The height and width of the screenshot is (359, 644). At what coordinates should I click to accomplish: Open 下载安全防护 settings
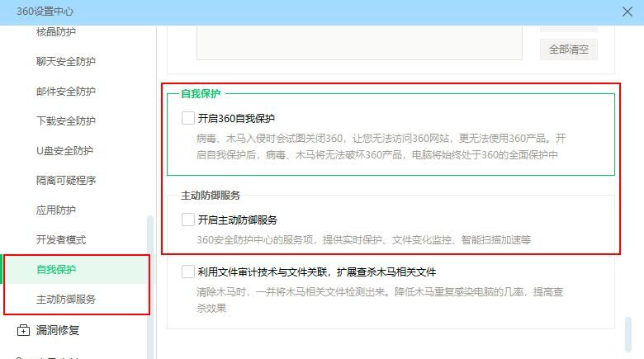[66, 121]
